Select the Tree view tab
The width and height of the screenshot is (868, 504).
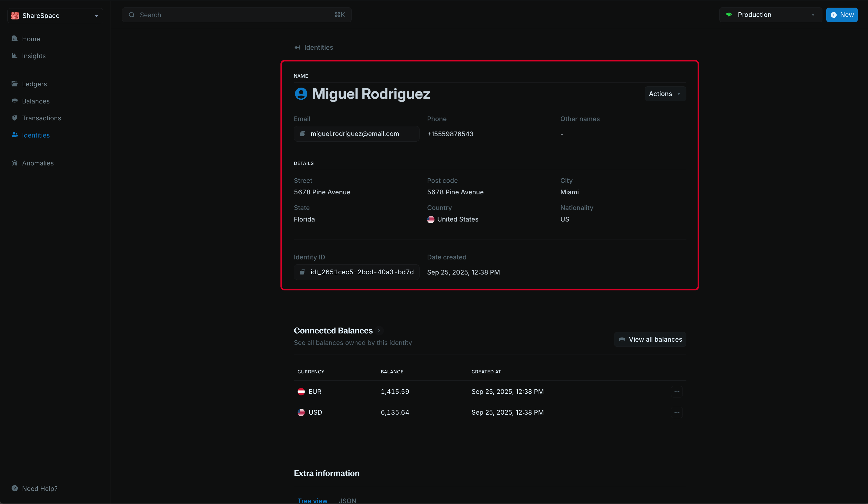coord(312,501)
